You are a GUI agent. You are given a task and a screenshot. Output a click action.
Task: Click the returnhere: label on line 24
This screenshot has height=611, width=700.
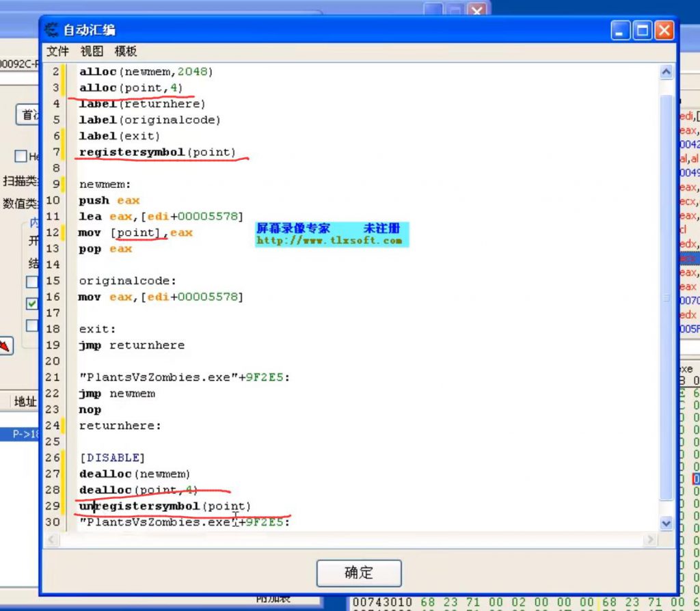(x=120, y=426)
